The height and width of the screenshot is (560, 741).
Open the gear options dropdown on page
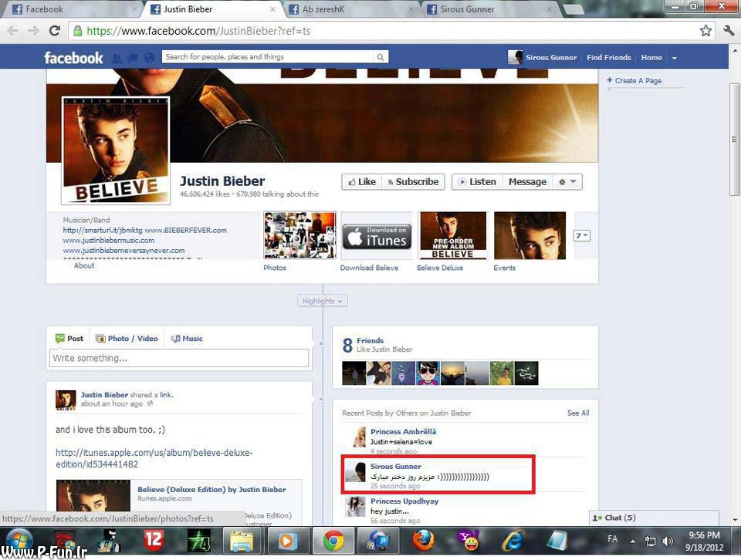(567, 182)
